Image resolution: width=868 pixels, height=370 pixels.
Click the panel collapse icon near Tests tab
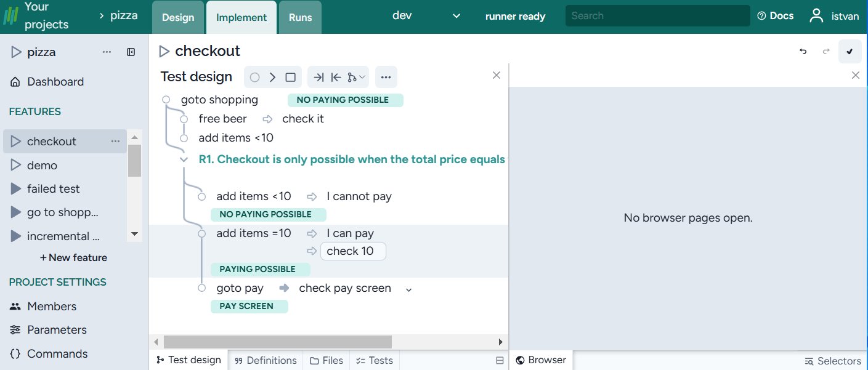(500, 361)
